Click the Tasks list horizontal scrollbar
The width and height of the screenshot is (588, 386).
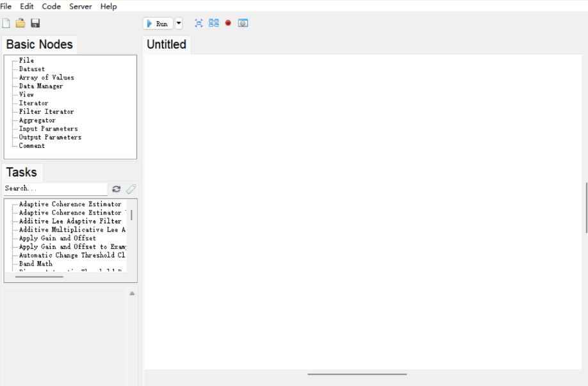39,277
